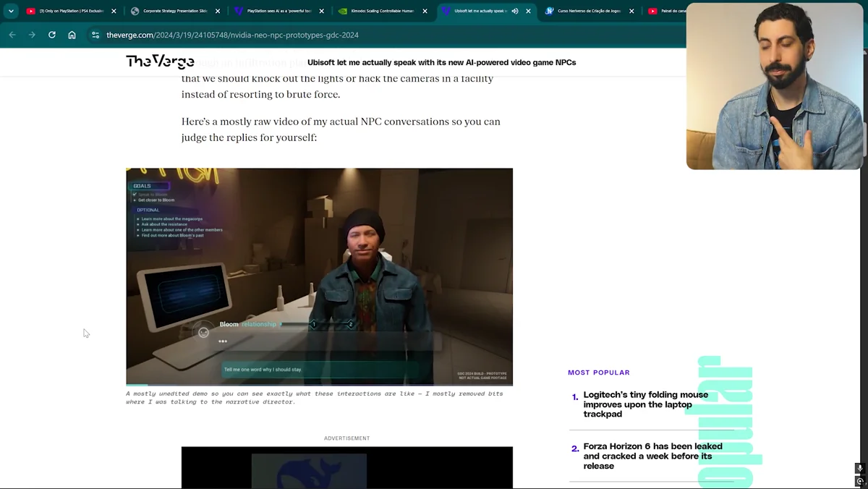
Task: Play the embedded Bloom NPC demo video
Action: click(x=319, y=276)
